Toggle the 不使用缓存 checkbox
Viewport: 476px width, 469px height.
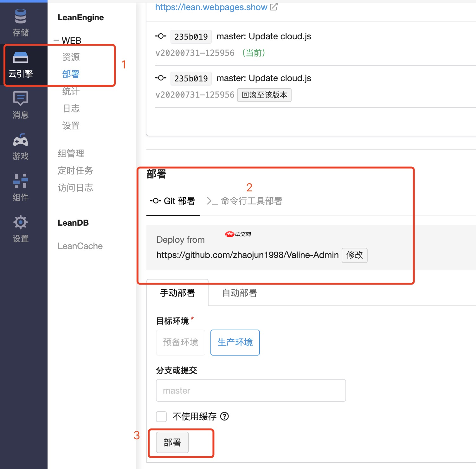coord(161,416)
